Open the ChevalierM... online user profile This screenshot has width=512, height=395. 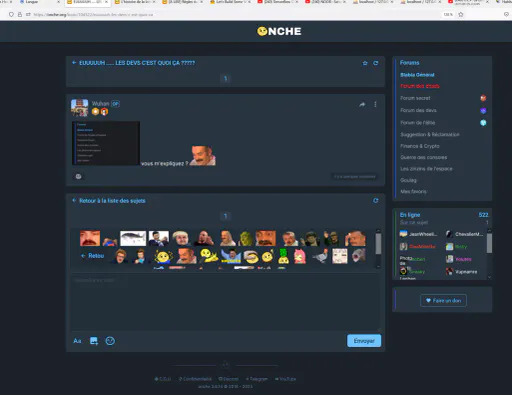pyautogui.click(x=465, y=234)
